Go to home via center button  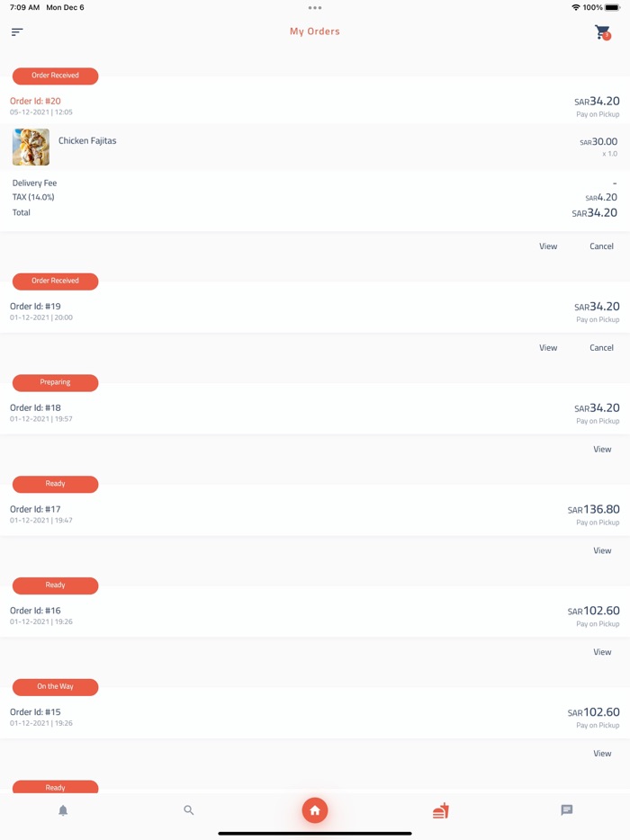pos(315,810)
